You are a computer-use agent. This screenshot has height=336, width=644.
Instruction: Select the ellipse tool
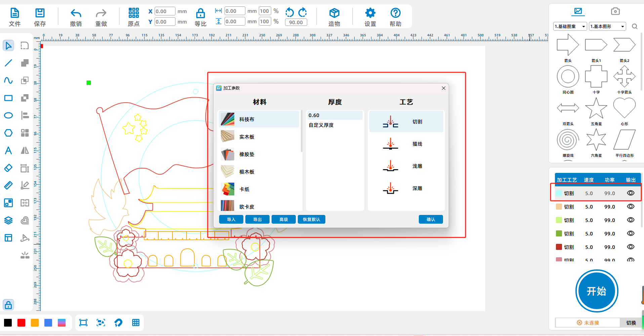(8, 115)
